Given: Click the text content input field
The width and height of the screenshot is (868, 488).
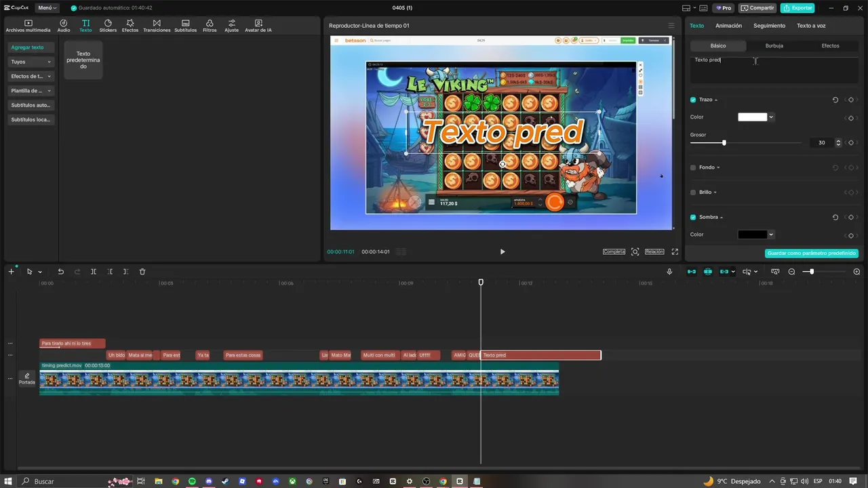Looking at the screenshot, I should coord(774,70).
